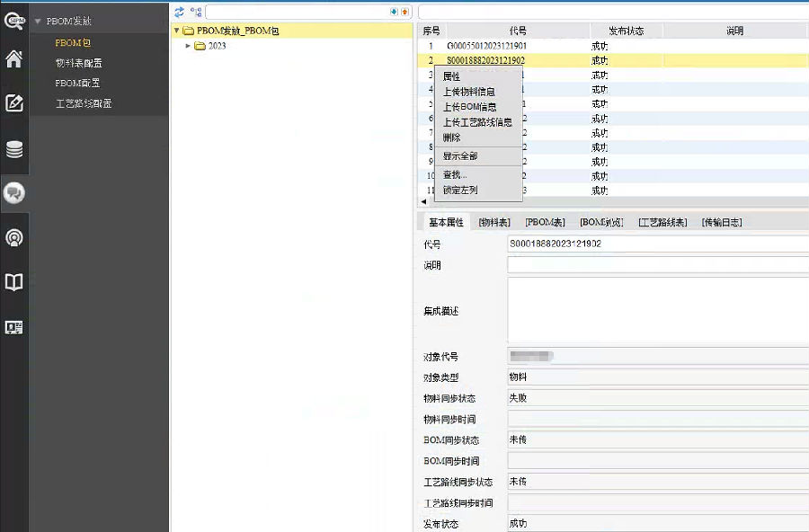The width and height of the screenshot is (809, 532).
Task: Collapse the PBOM发放 sidebar section
Action: [38, 21]
